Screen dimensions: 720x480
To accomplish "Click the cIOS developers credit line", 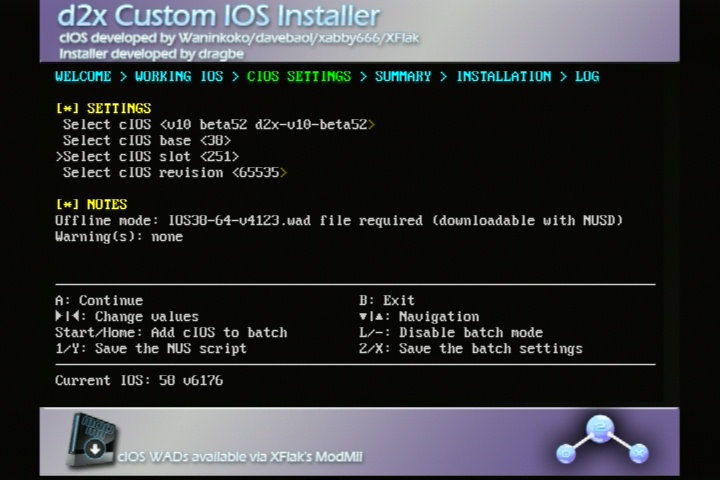I will point(239,38).
